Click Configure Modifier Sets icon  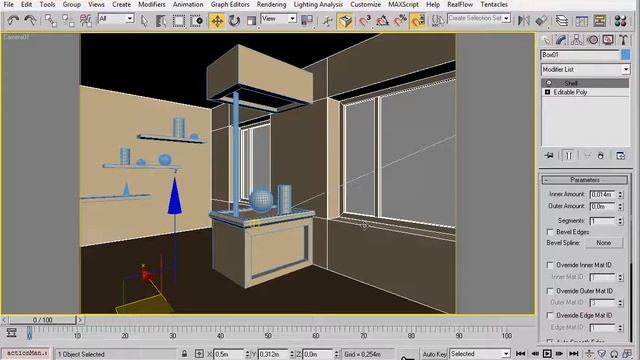point(620,156)
